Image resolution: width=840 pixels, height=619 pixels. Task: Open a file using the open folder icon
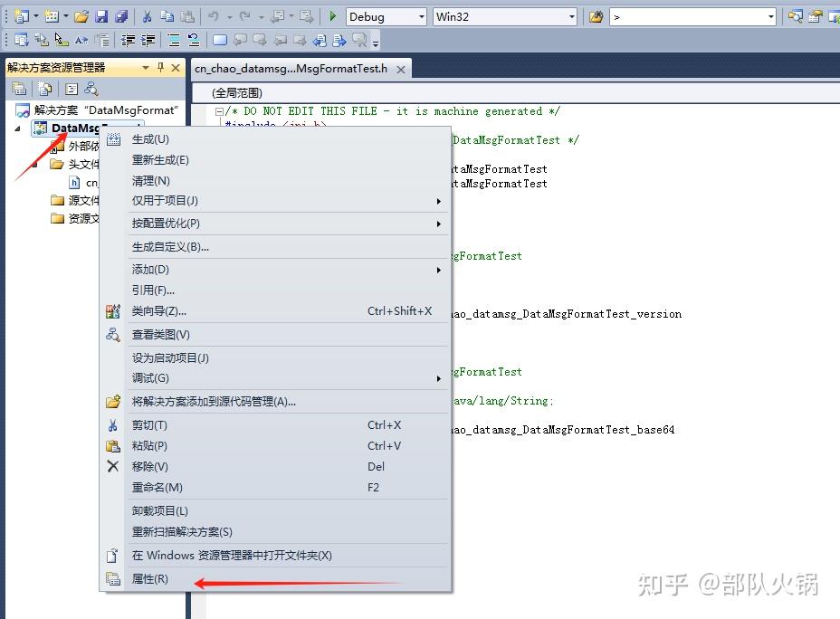(81, 15)
